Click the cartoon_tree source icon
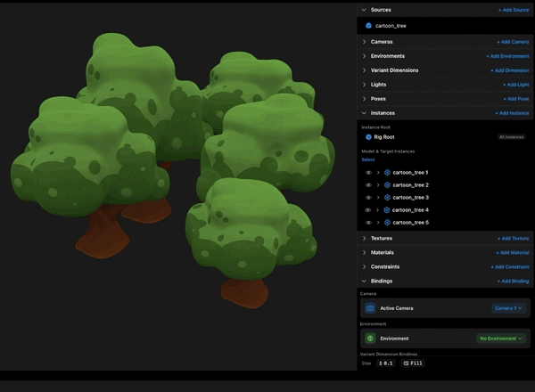The image size is (535, 392). [x=368, y=26]
